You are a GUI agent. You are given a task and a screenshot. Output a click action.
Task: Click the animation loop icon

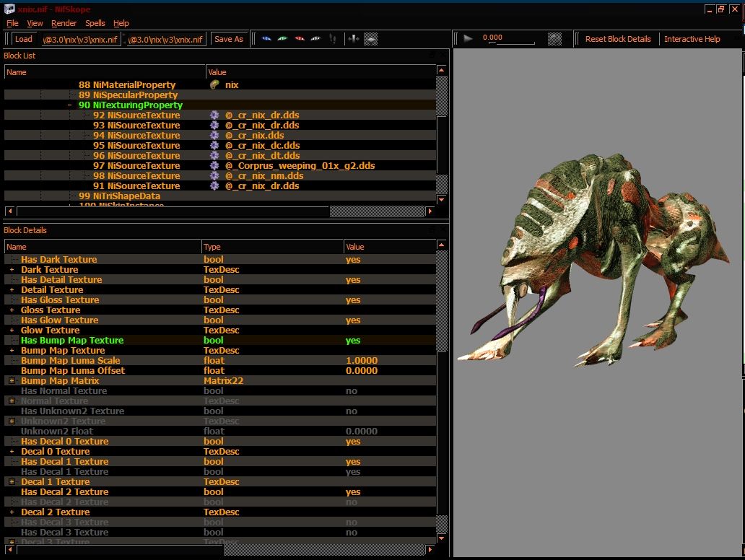(x=554, y=38)
